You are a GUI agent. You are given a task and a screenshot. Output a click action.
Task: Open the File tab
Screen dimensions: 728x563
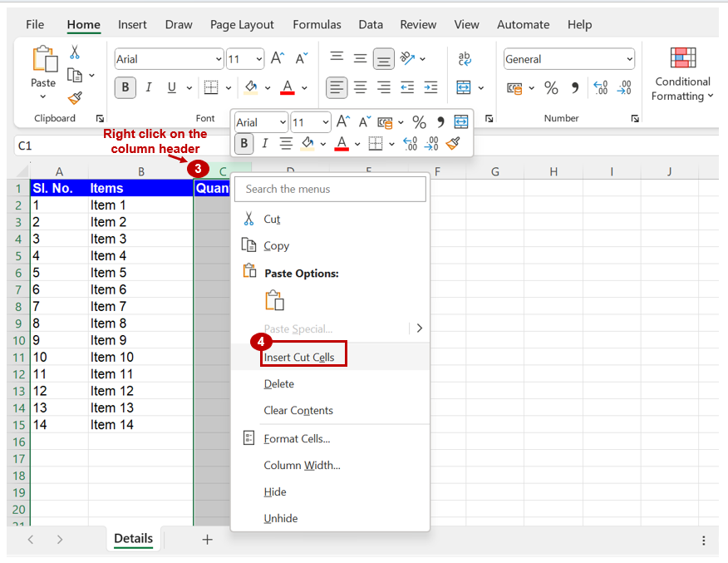click(x=35, y=25)
